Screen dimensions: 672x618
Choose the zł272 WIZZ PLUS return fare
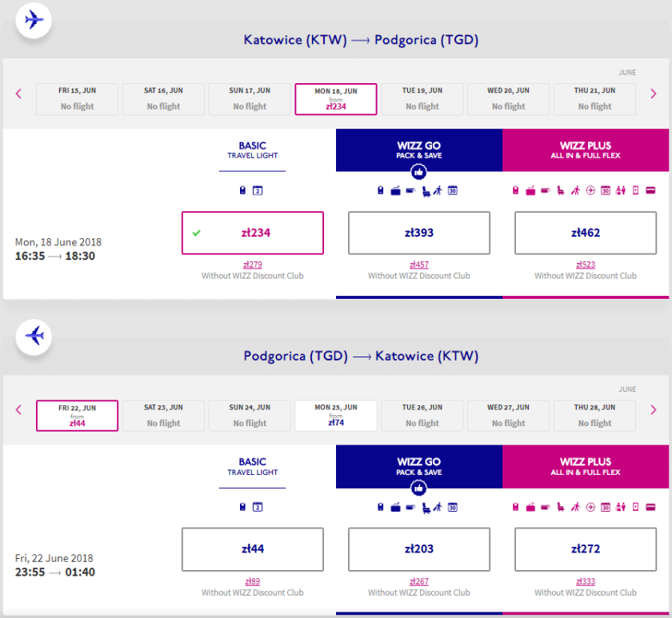[586, 549]
